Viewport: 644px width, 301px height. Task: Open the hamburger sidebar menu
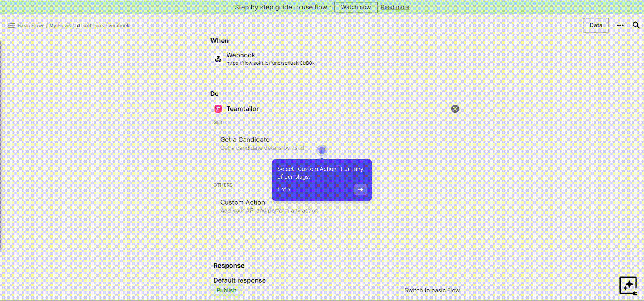click(11, 25)
